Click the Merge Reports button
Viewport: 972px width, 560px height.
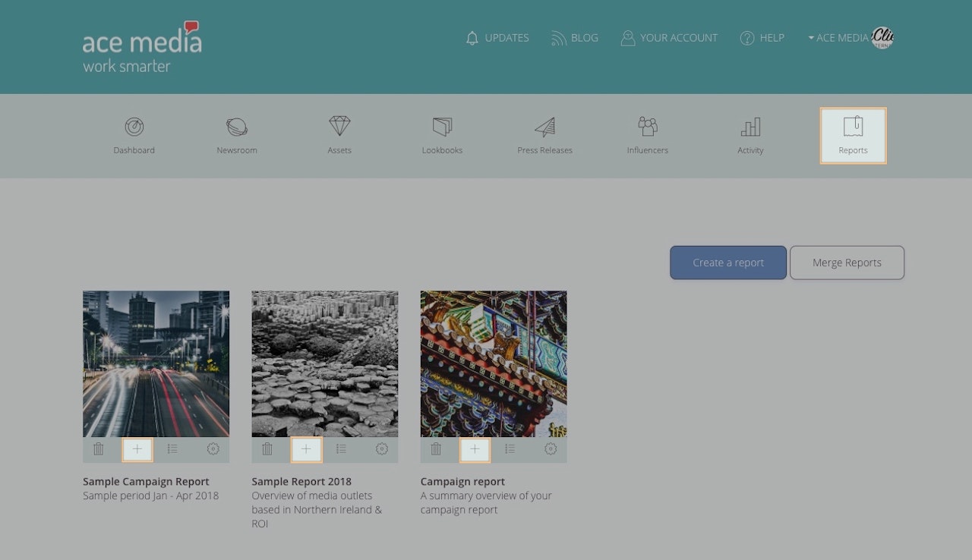click(847, 263)
